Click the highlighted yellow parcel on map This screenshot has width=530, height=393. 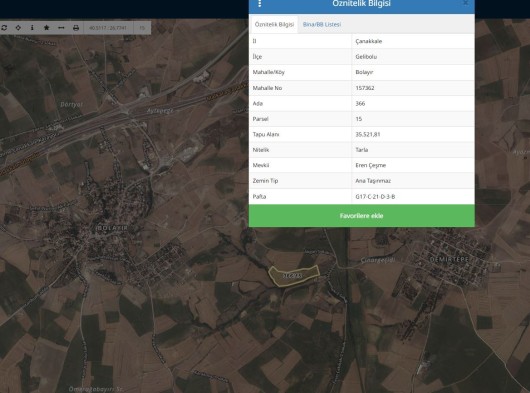pos(293,275)
